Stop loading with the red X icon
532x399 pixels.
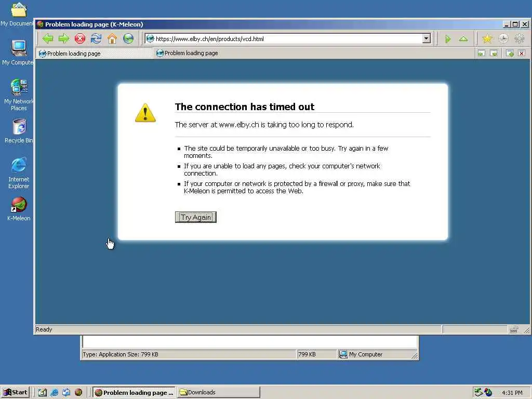(79, 38)
